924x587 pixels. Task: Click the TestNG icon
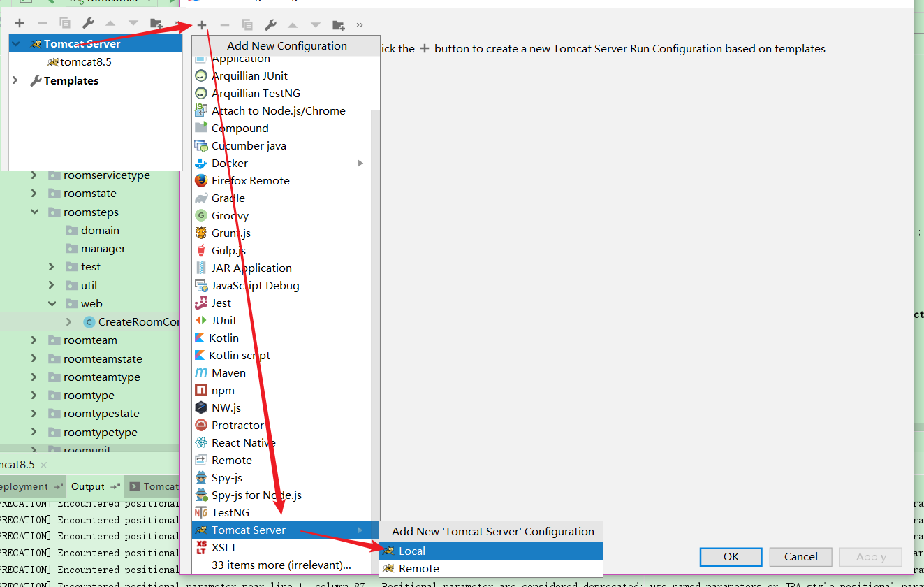coord(201,512)
